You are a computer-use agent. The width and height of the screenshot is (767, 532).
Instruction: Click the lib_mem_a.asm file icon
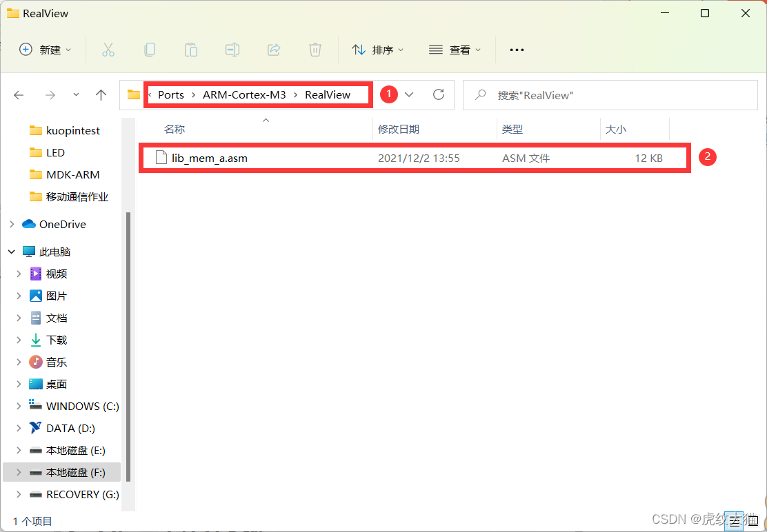pyautogui.click(x=161, y=157)
